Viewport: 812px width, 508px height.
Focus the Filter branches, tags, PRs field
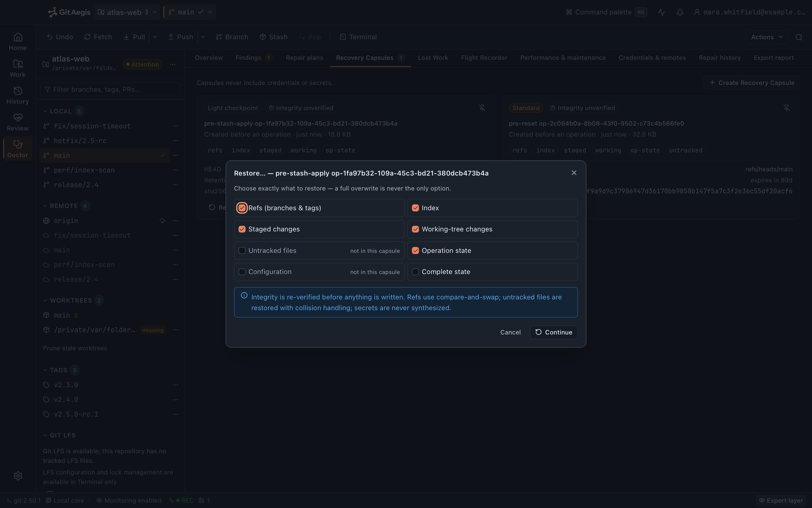110,89
